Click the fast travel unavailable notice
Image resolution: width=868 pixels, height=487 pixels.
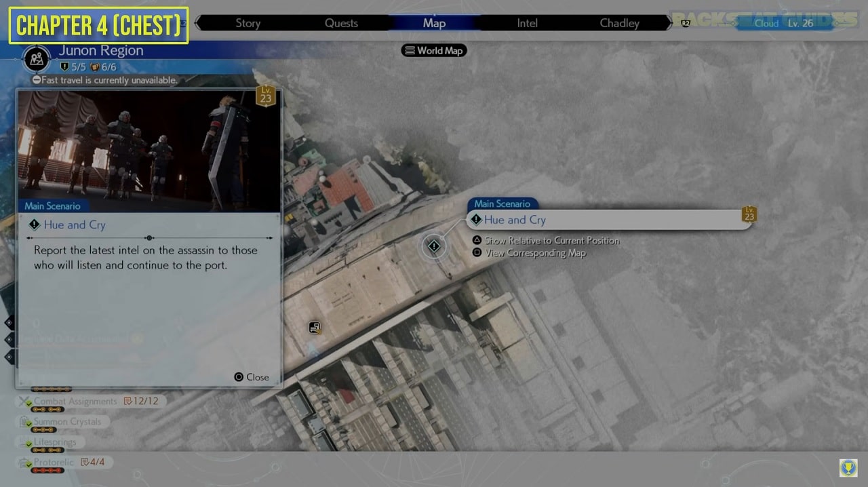pos(105,80)
